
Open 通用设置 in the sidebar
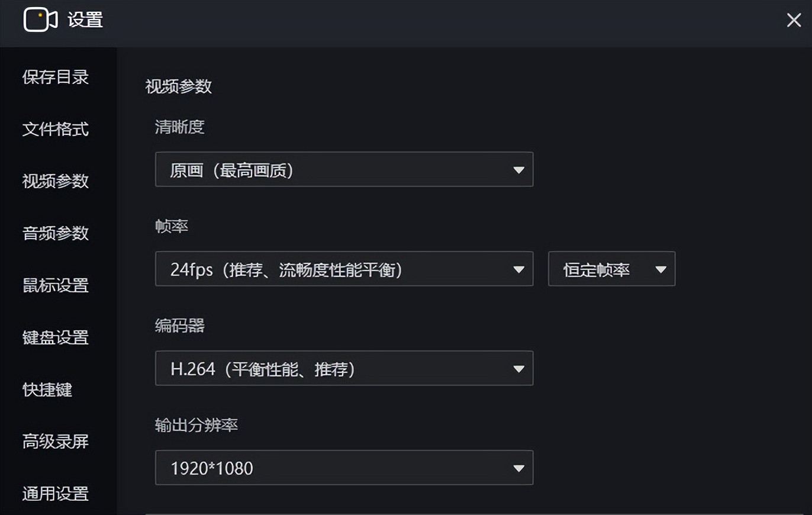pos(56,493)
